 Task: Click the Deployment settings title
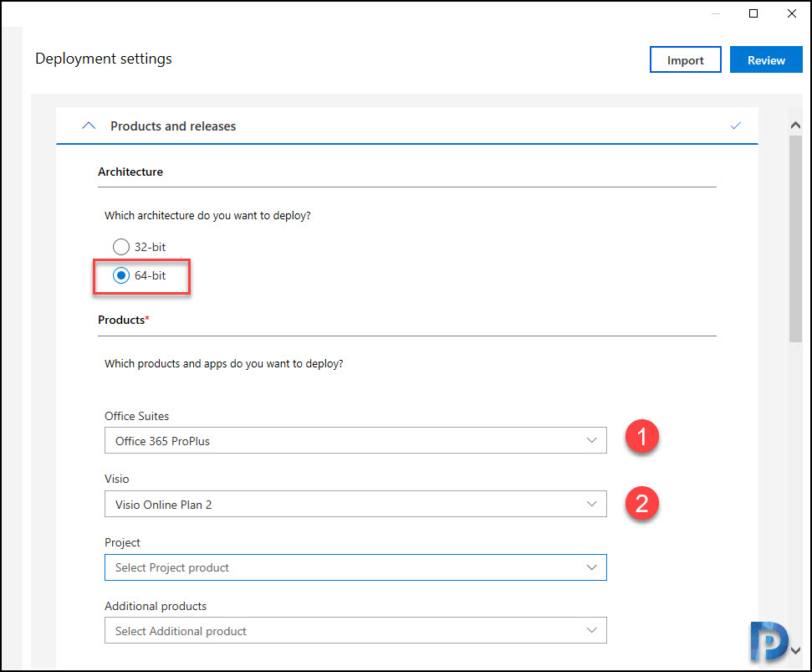pyautogui.click(x=104, y=59)
